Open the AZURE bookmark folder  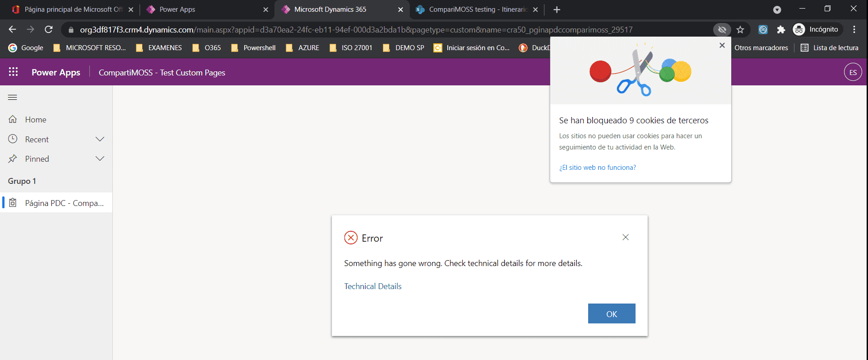(302, 48)
